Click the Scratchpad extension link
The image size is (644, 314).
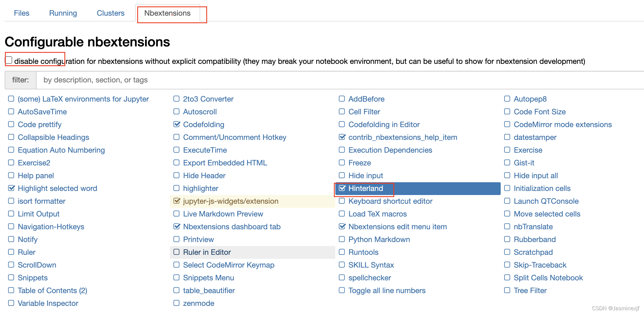coord(533,252)
